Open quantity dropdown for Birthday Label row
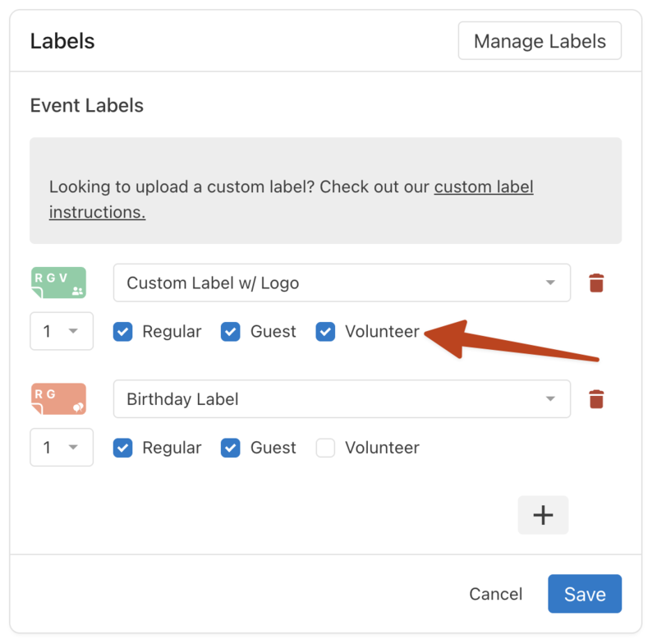657x644 pixels. (62, 448)
